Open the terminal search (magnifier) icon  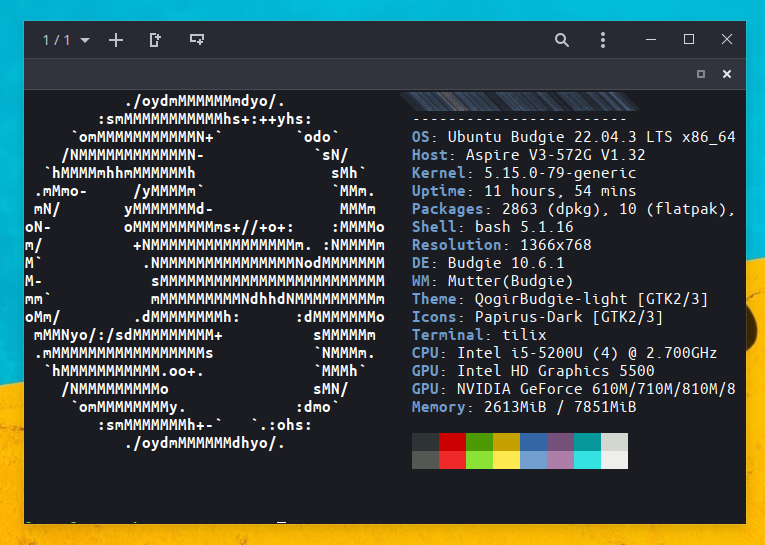(562, 40)
